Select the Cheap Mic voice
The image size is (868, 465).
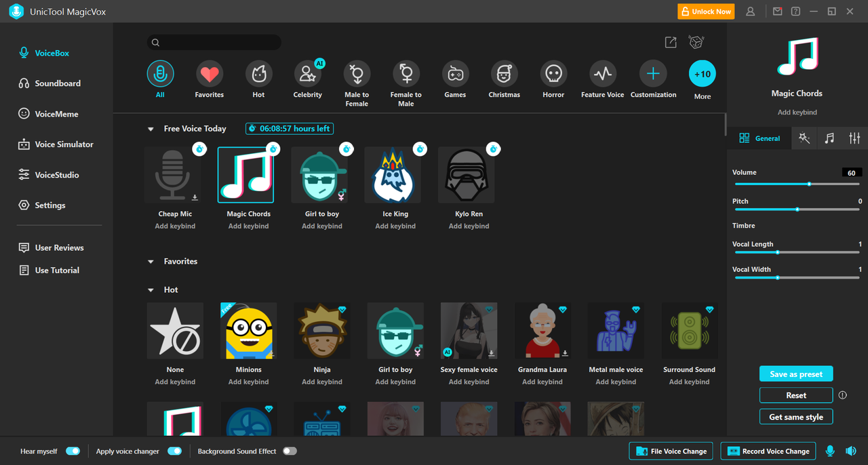tap(175, 175)
